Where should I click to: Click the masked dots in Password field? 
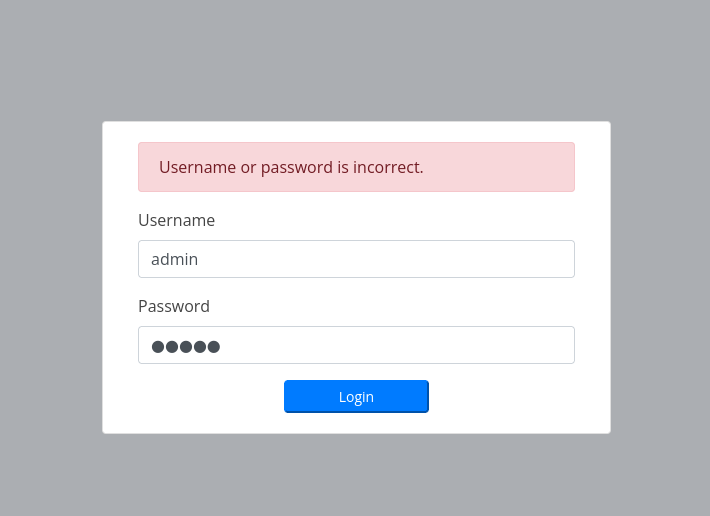click(x=186, y=347)
